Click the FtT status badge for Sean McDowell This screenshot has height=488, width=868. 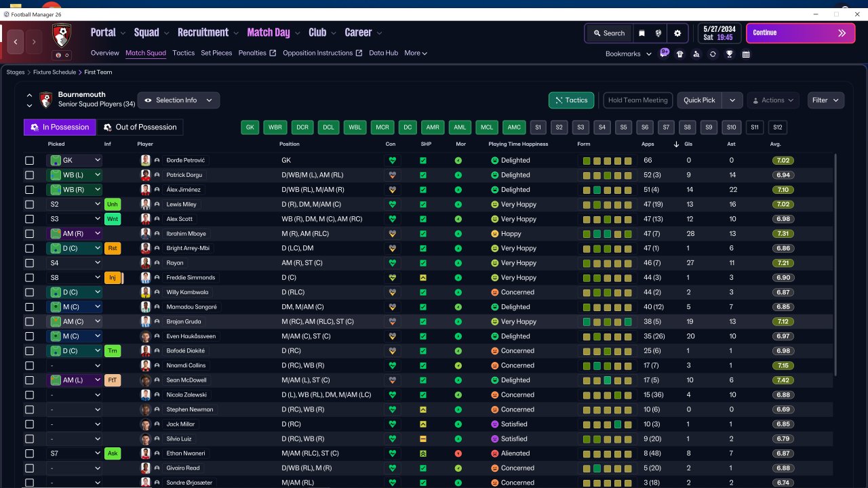pos(113,380)
